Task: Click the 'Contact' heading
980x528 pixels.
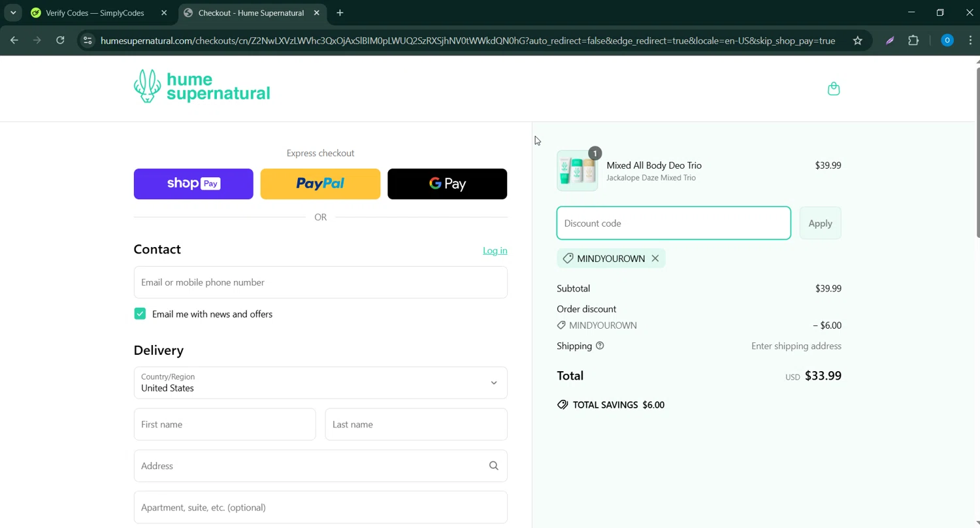Action: [x=157, y=249]
